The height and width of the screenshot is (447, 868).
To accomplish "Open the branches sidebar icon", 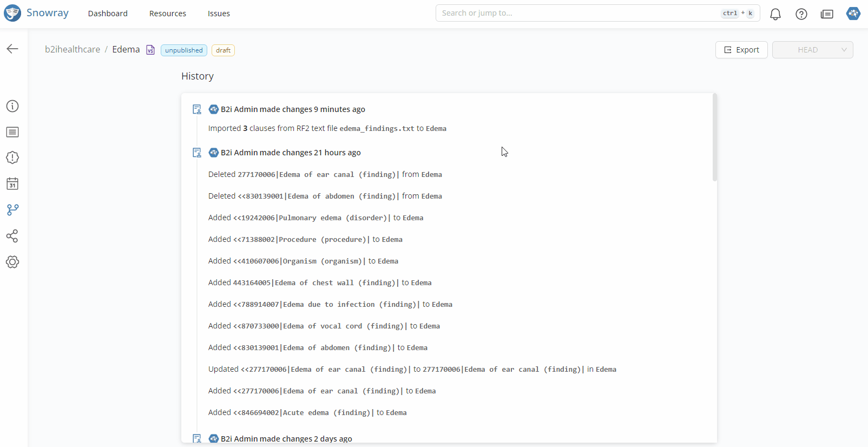I will [12, 210].
